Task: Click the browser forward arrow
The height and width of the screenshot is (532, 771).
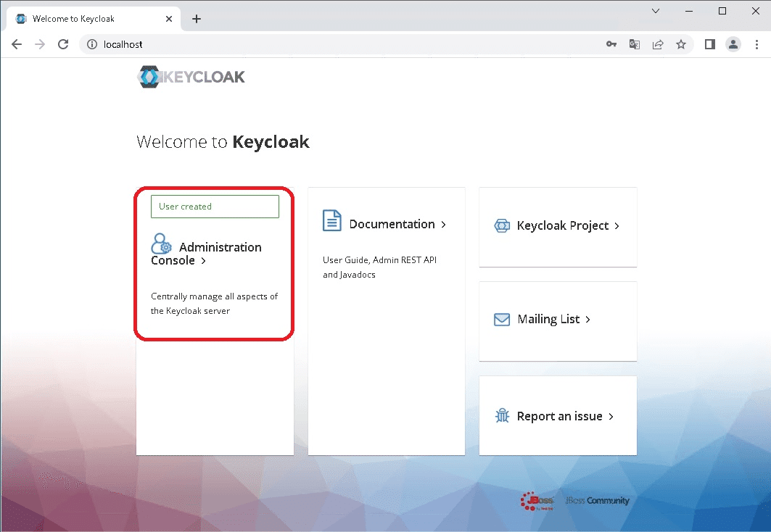Action: pos(40,44)
